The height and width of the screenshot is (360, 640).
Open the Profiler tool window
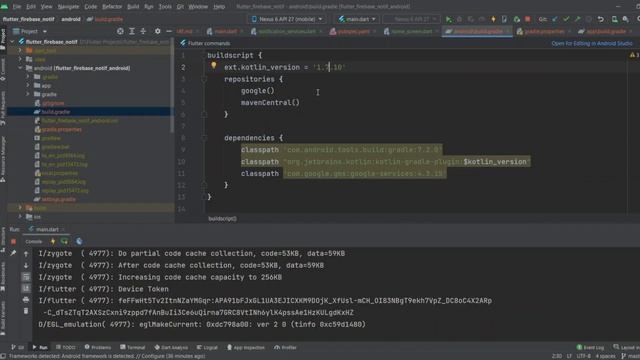(285, 348)
